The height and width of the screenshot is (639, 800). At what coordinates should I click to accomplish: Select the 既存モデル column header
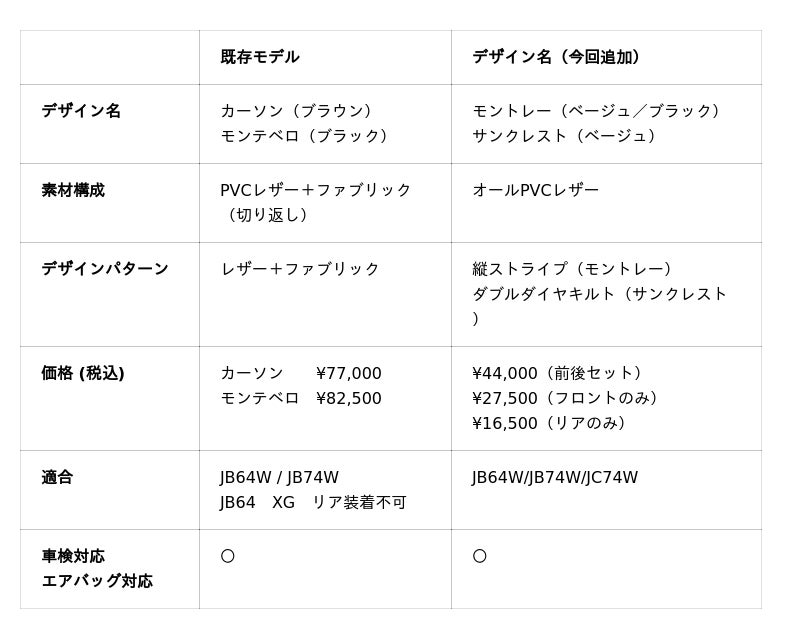[260, 57]
